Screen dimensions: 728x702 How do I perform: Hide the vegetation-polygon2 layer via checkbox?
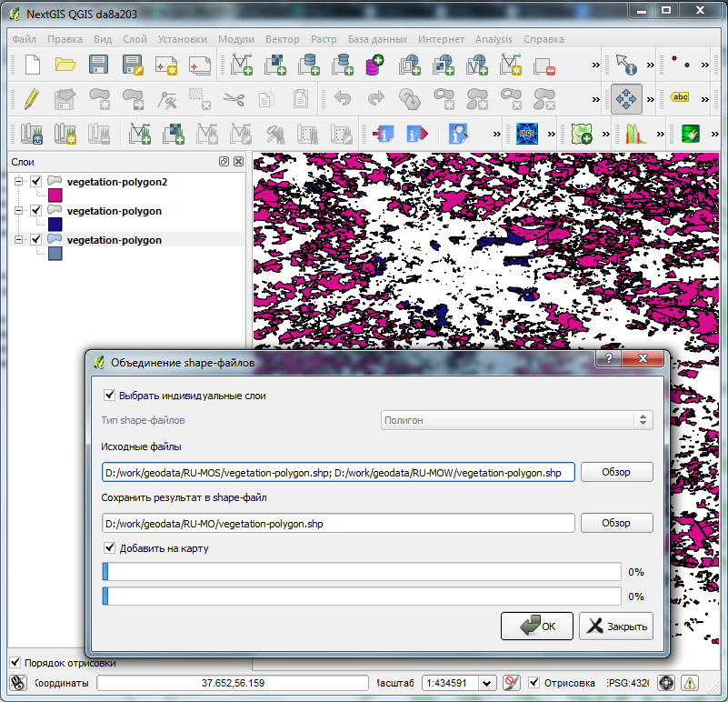click(36, 182)
